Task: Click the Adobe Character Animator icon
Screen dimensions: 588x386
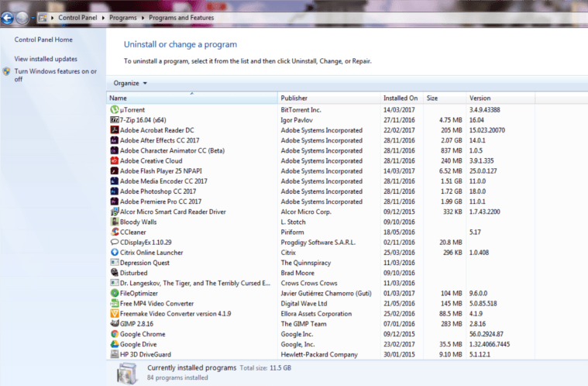Action: pos(115,150)
